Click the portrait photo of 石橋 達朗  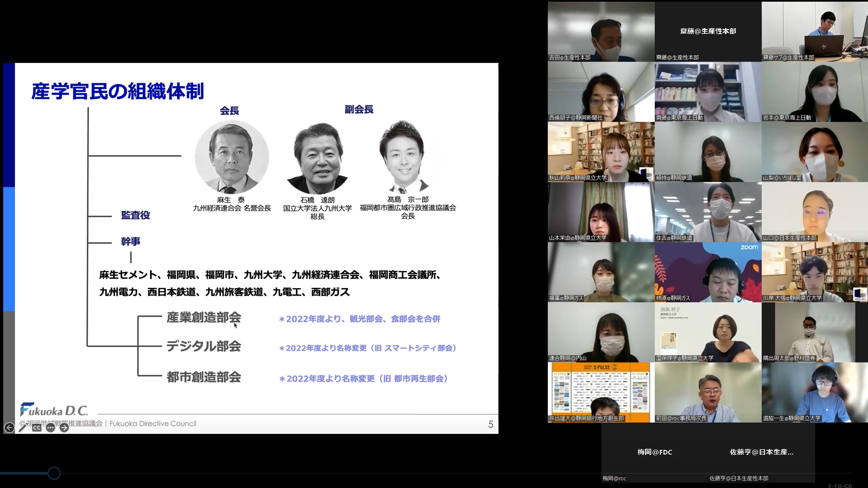click(x=318, y=158)
